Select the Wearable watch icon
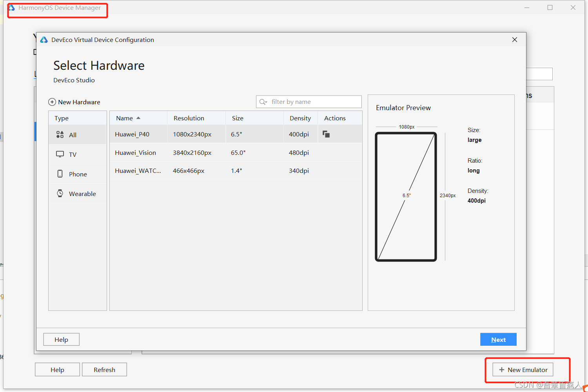This screenshot has width=588, height=392. tap(60, 193)
